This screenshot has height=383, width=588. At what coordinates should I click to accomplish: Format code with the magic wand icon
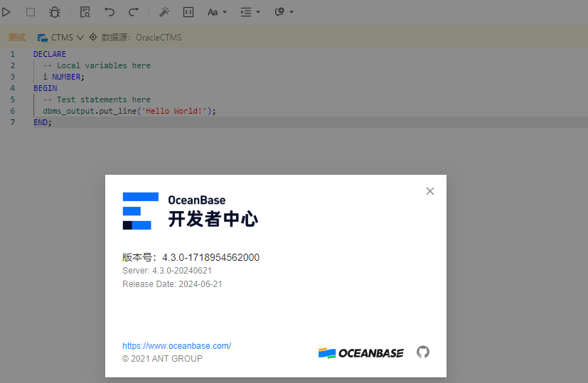(x=164, y=12)
